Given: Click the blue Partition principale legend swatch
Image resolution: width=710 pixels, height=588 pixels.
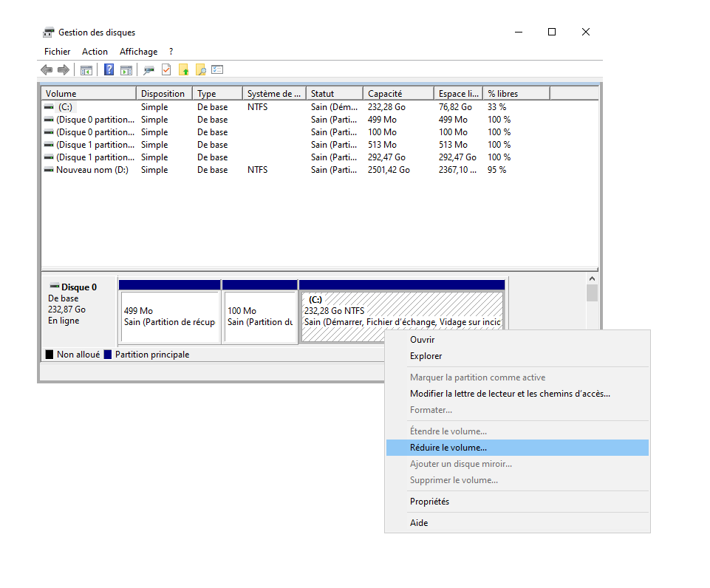Looking at the screenshot, I should 108,355.
